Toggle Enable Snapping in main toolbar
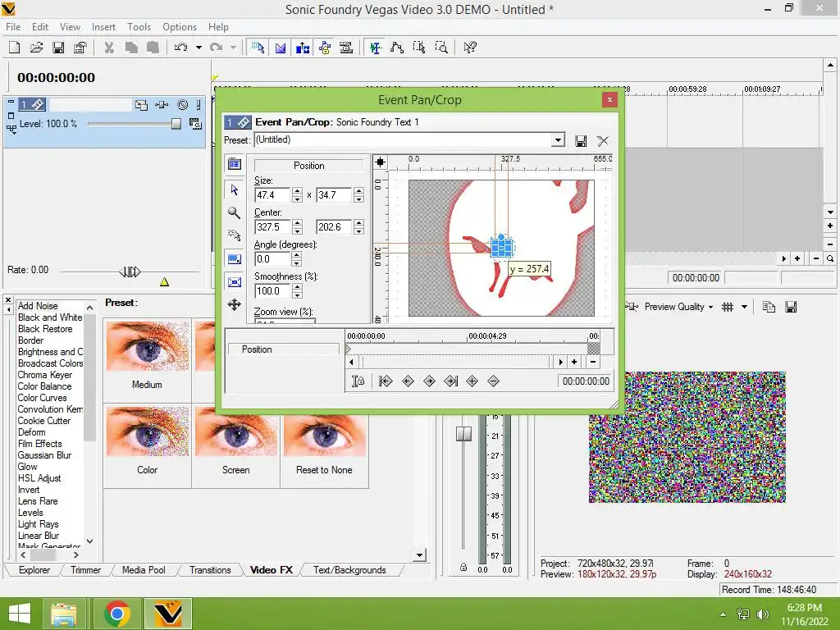The image size is (840, 630). coord(258,48)
